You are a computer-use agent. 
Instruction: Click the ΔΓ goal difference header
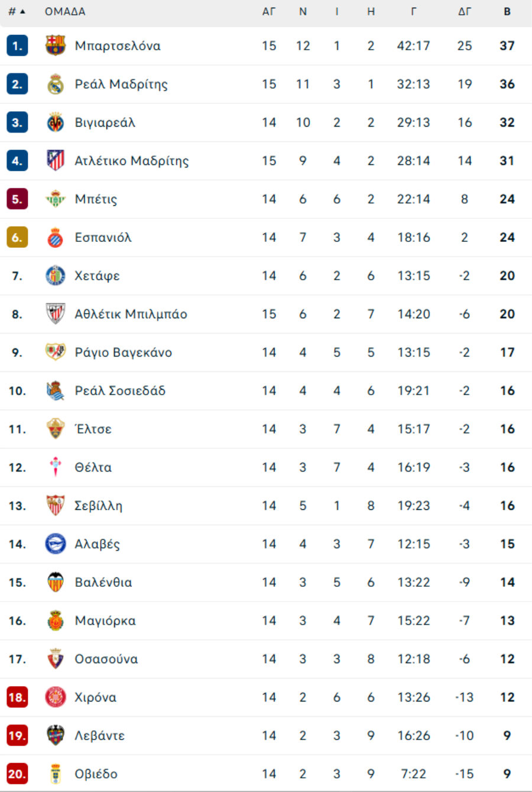tap(465, 12)
